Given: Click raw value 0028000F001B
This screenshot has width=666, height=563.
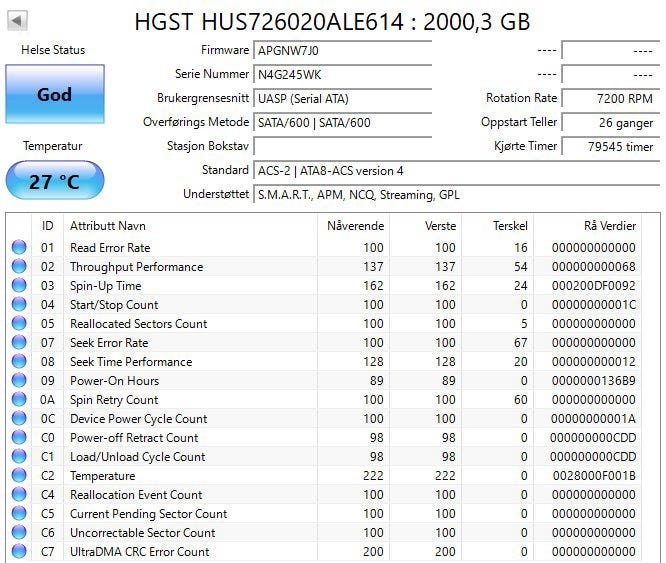Looking at the screenshot, I should click(x=594, y=476).
